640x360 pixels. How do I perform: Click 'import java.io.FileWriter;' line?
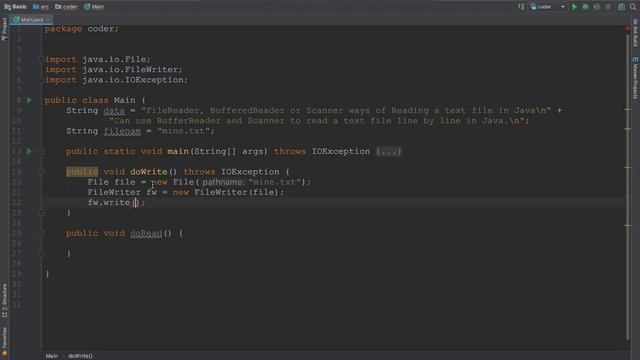[114, 69]
